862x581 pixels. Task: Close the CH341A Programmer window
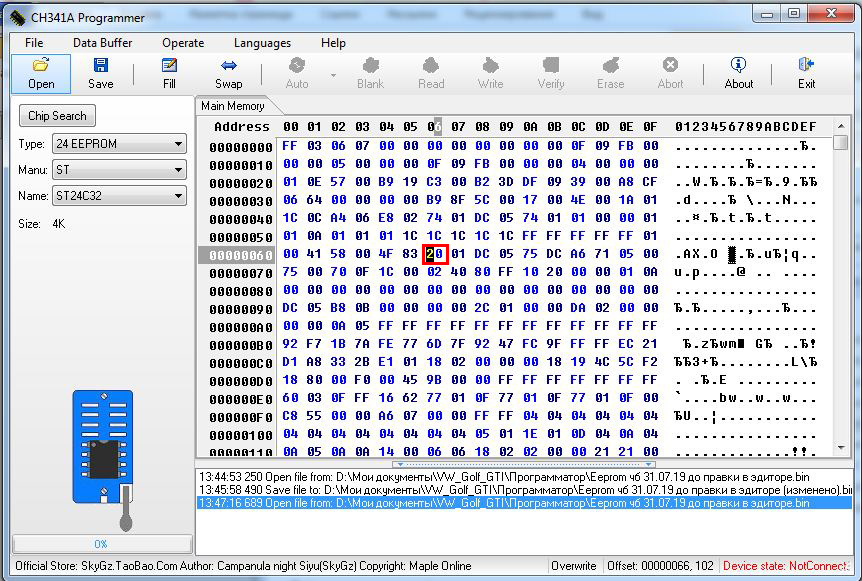tap(831, 13)
